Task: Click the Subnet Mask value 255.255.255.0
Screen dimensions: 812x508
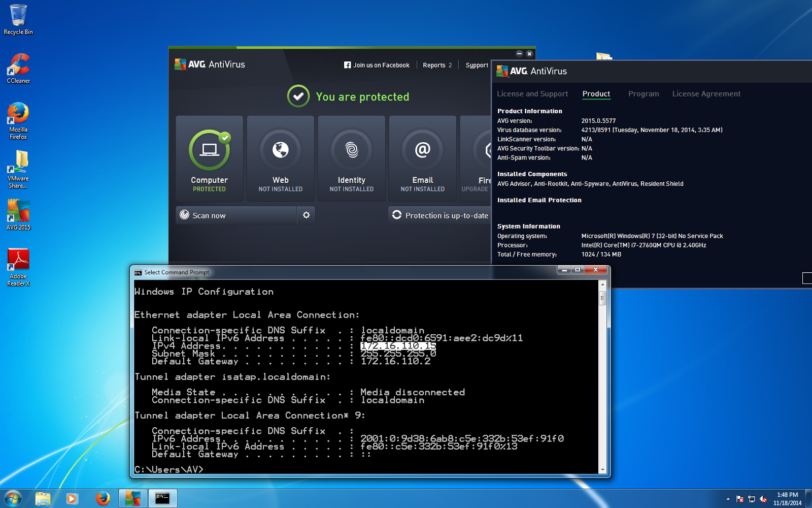Action: [398, 354]
